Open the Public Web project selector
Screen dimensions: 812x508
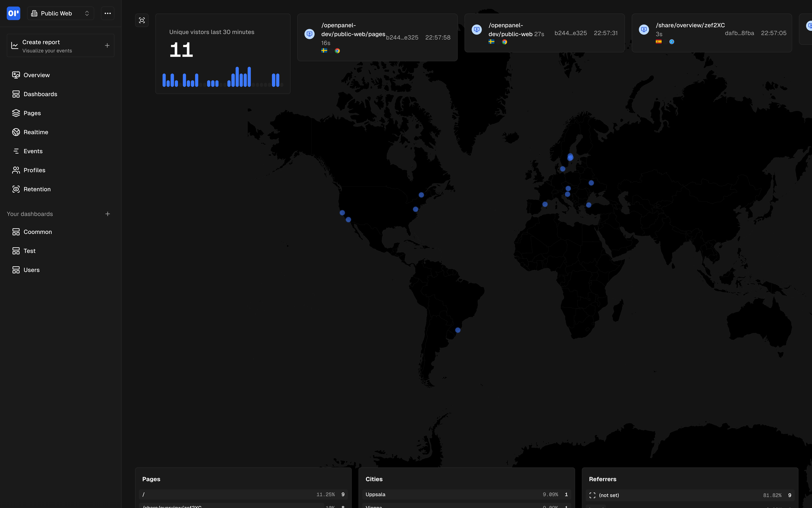[x=60, y=13]
